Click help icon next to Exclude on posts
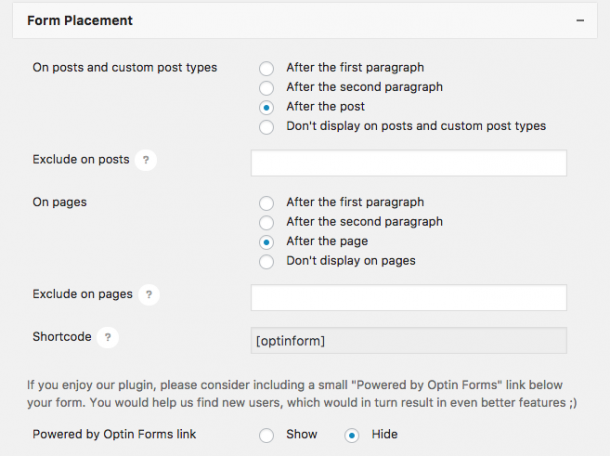Viewport: 610px width, 456px height. pyautogui.click(x=147, y=160)
